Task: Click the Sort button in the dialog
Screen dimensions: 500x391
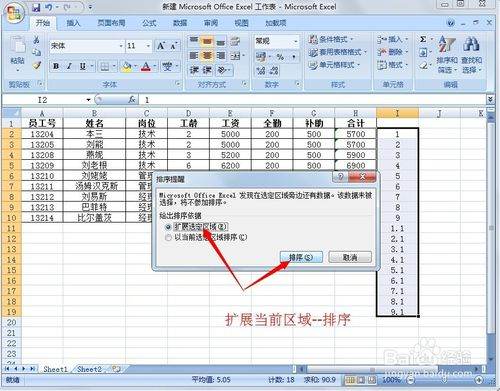Action: click(x=301, y=257)
